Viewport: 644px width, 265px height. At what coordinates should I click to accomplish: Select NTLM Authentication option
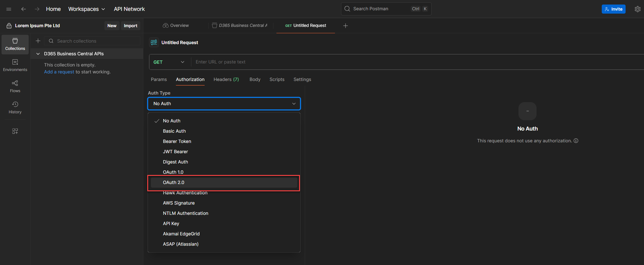point(224,213)
